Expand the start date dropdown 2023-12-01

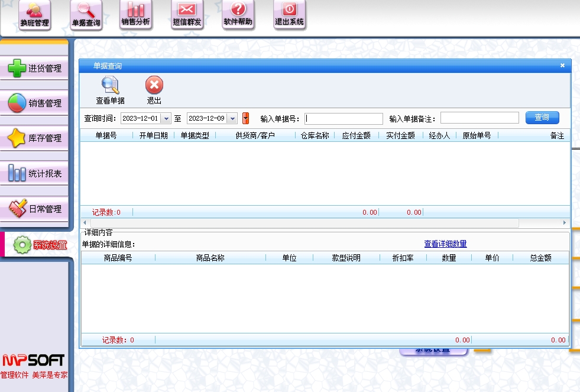(x=166, y=118)
